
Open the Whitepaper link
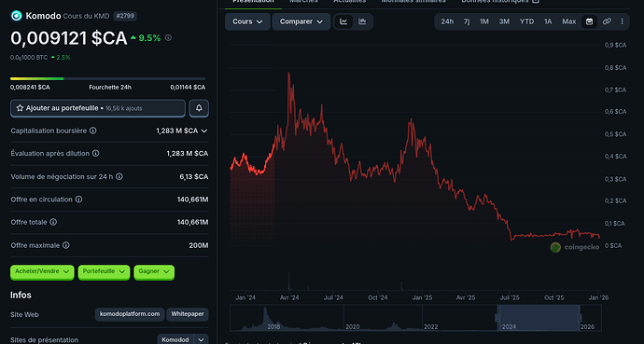188,314
